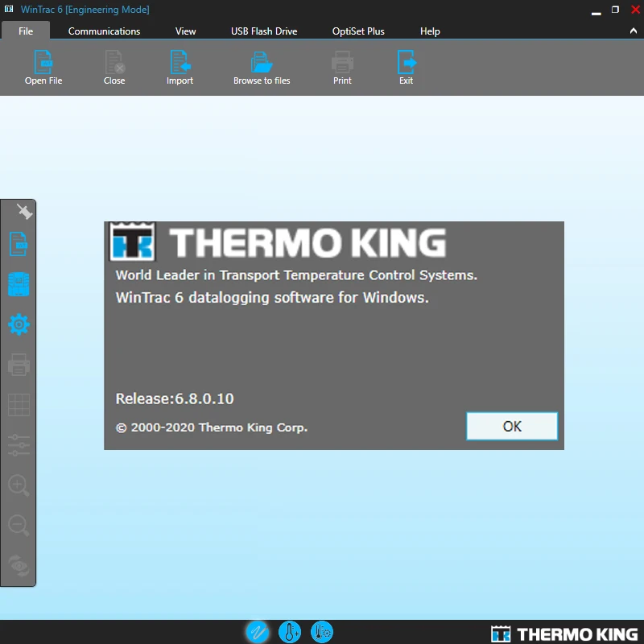644x644 pixels.
Task: Minimize the WinTrac window
Action: pyautogui.click(x=596, y=12)
